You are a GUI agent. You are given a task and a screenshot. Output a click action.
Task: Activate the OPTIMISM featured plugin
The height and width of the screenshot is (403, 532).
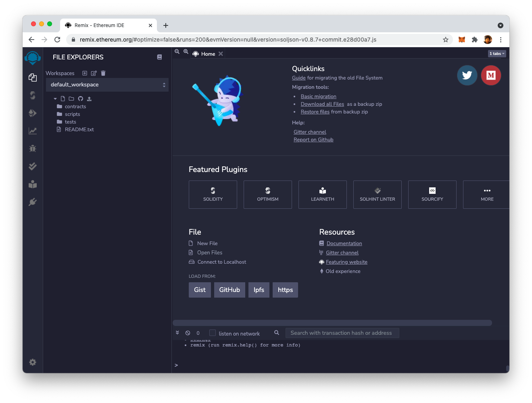tap(268, 195)
